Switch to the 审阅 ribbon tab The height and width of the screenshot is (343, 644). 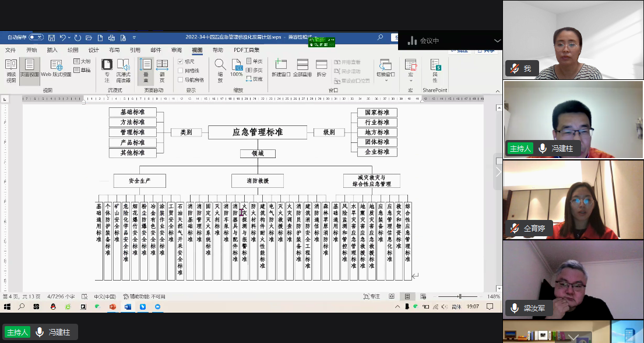tap(176, 50)
